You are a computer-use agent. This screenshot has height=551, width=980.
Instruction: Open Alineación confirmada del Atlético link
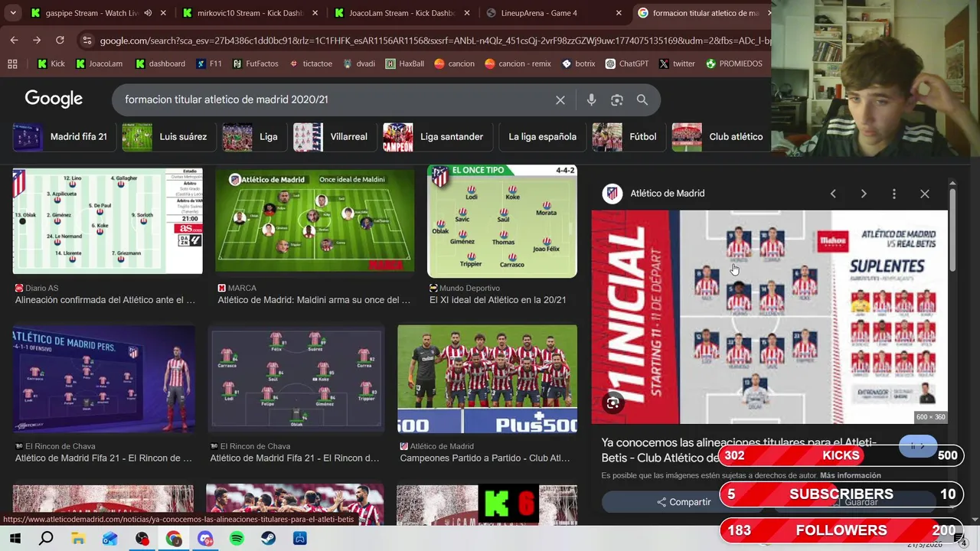tap(105, 300)
